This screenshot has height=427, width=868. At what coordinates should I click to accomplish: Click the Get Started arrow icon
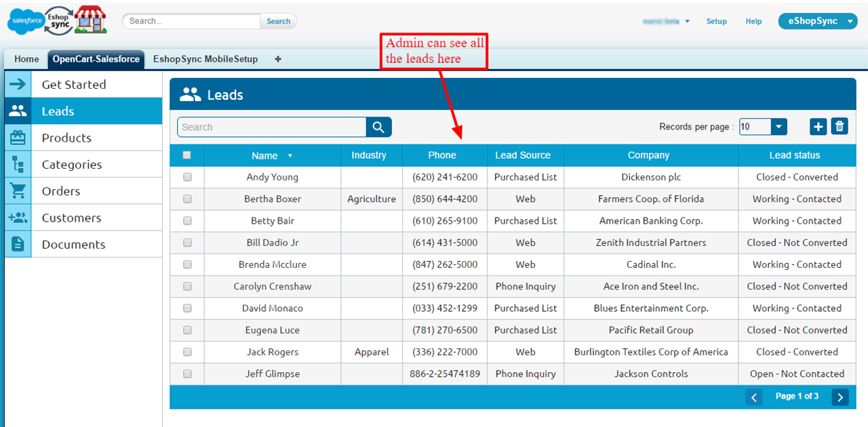(x=18, y=84)
